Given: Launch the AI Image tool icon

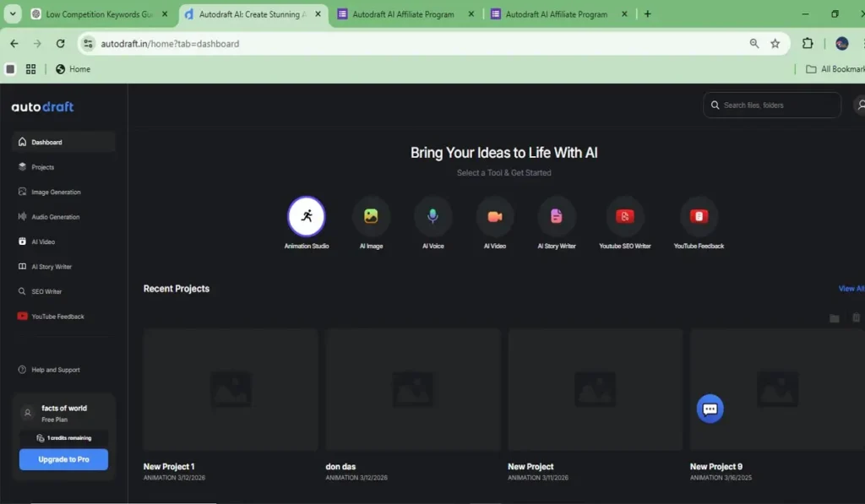Looking at the screenshot, I should (x=371, y=216).
